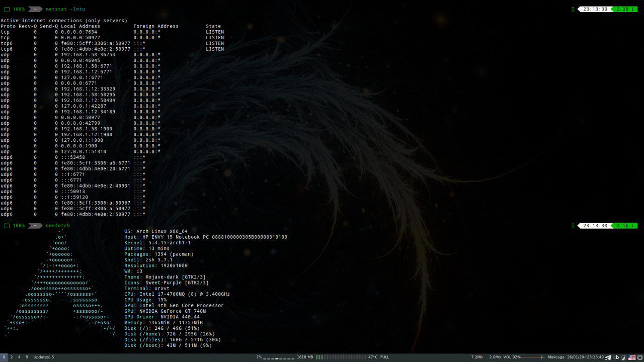Click the "Terminal: urxvt" line
This screenshot has height=362, width=644.
(147, 289)
